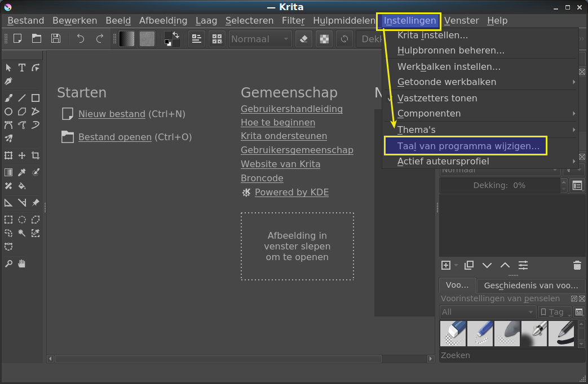Image resolution: width=588 pixels, height=384 pixels.
Task: Toggle preserve alpha checkerboard button
Action: coord(324,39)
